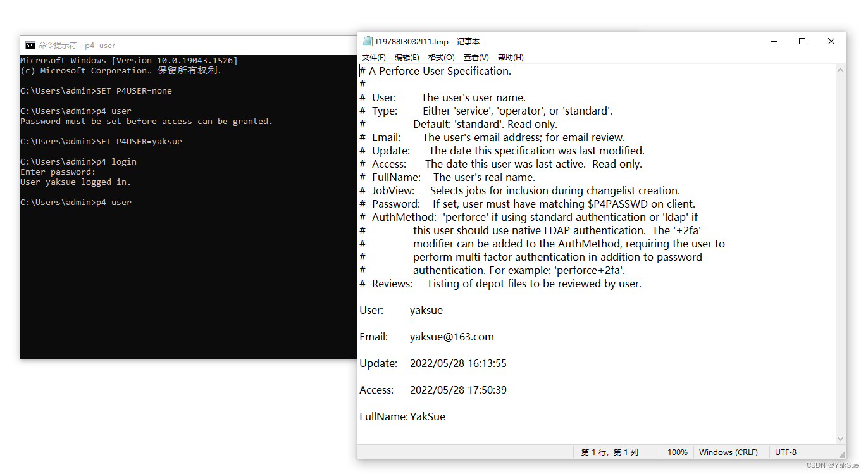Click the scrollbar up arrow in Notepad
Screen dimensions: 868x474
(841, 69)
